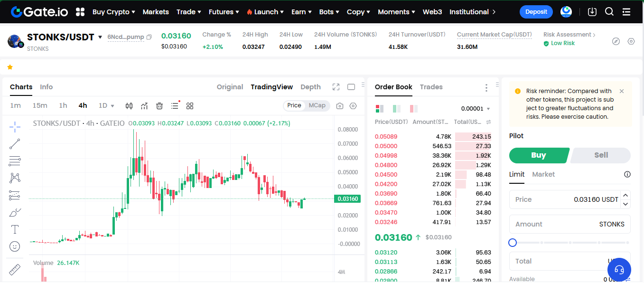This screenshot has width=644, height=283.
Task: Click the blue Deposit button
Action: [536, 12]
